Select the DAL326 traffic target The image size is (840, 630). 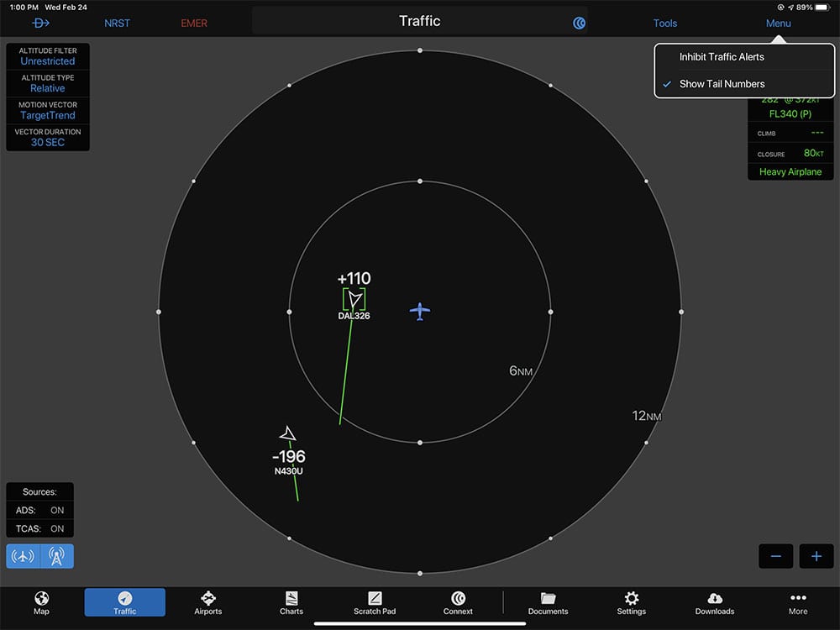[x=354, y=299]
